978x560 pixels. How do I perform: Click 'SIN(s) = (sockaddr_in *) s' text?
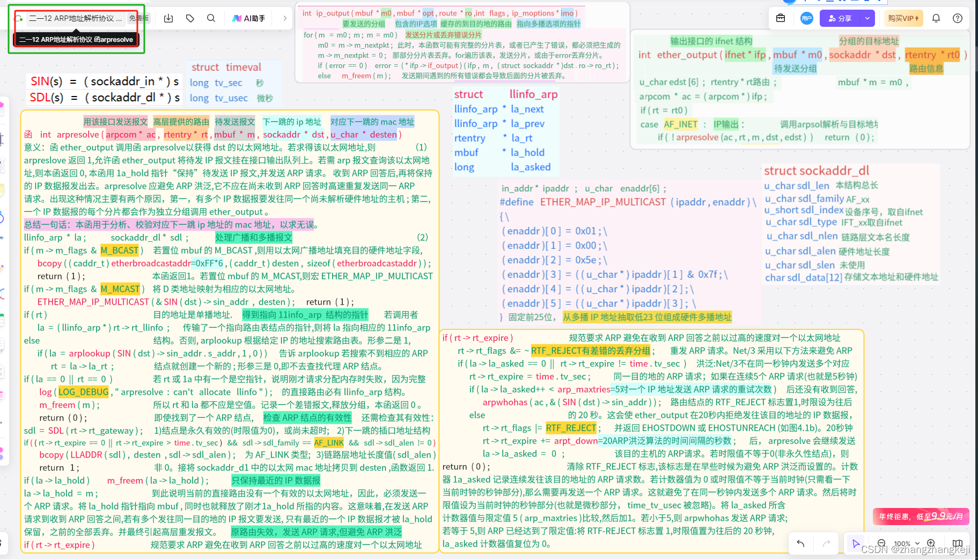[105, 81]
